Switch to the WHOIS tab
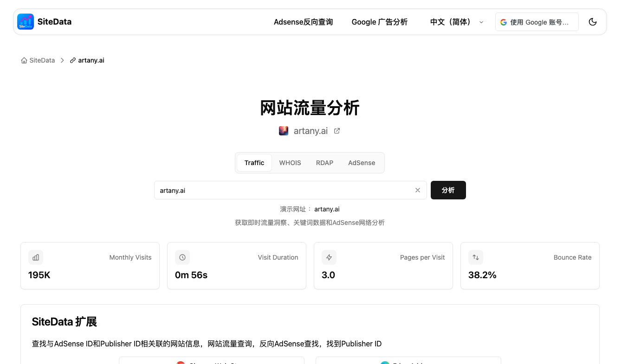Screen dimensions: 628x364 290,163
